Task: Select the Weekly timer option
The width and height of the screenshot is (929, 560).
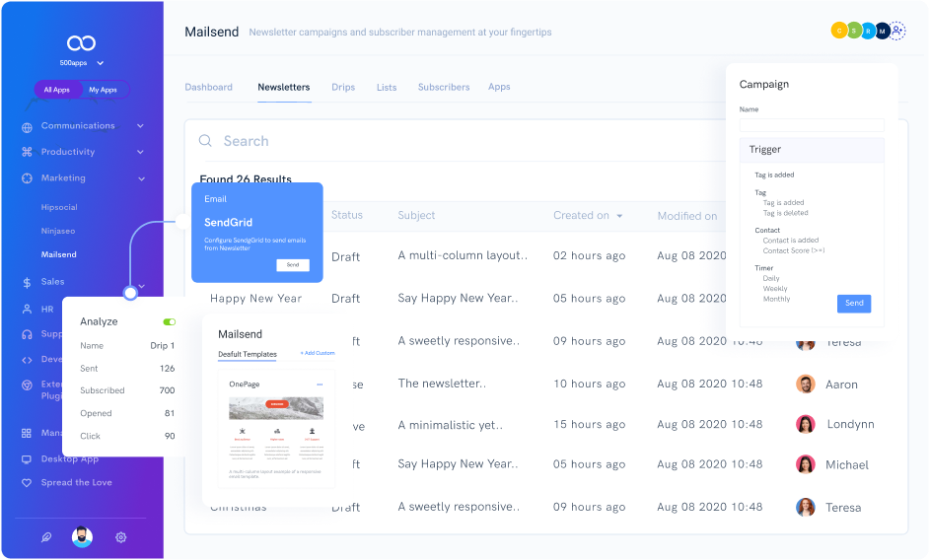Action: 775,289
